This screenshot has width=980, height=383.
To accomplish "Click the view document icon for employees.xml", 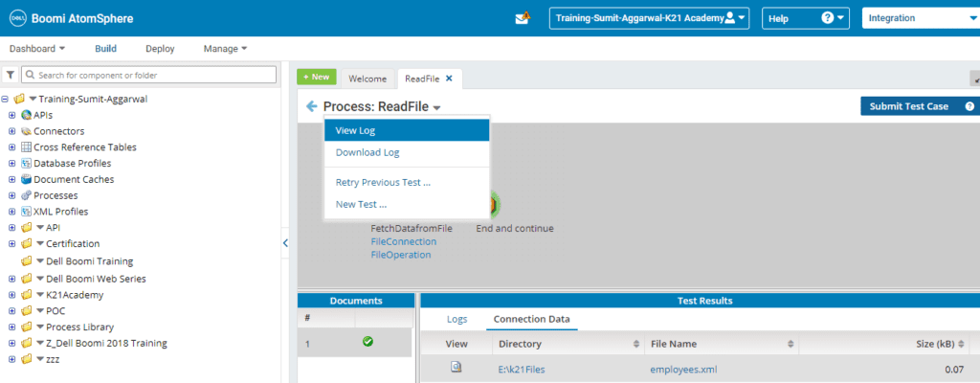I will 457,368.
